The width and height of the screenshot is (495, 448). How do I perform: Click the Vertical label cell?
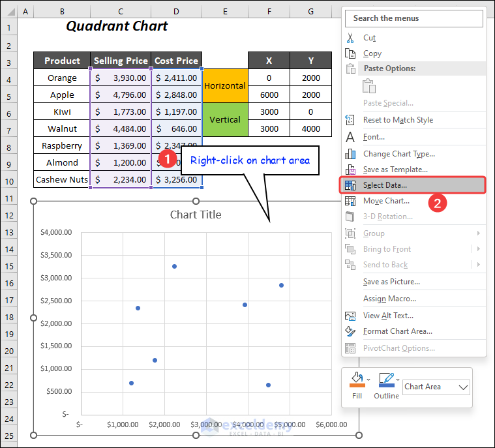(x=225, y=120)
